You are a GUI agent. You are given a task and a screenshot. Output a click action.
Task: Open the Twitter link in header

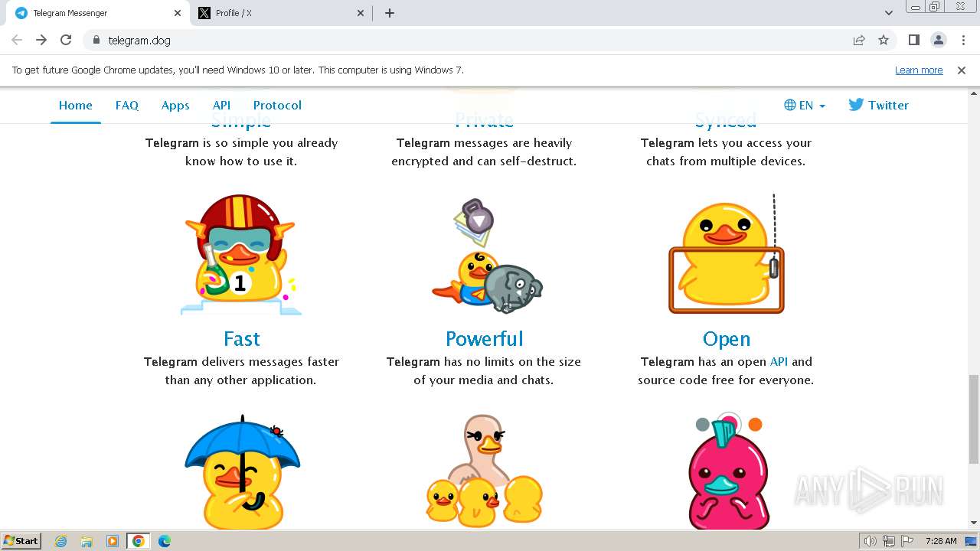coord(878,106)
